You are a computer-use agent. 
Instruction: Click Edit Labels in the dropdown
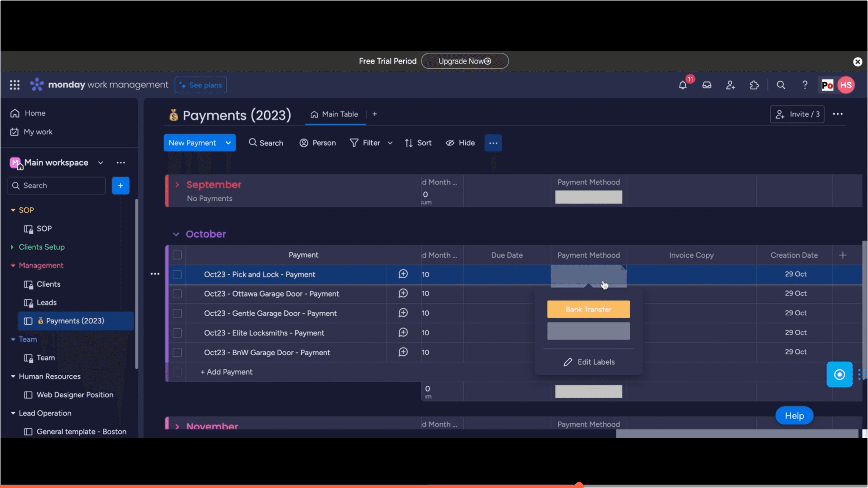pyautogui.click(x=589, y=362)
